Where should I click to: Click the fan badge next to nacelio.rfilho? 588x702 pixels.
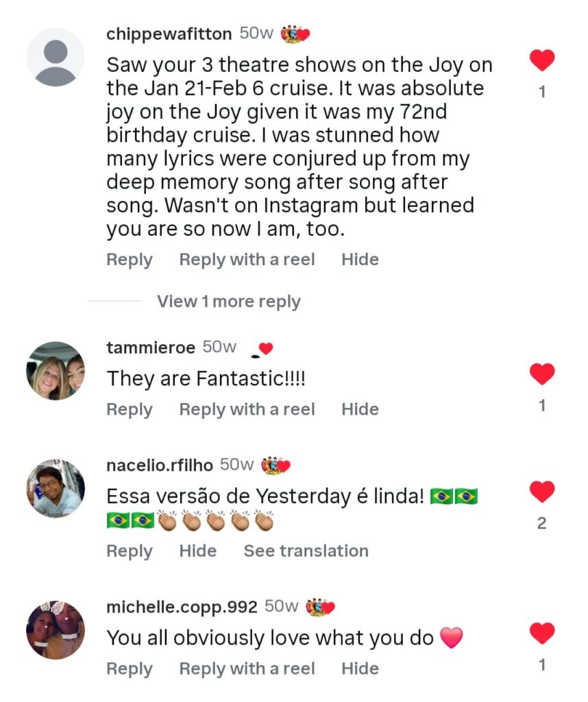[x=276, y=465]
